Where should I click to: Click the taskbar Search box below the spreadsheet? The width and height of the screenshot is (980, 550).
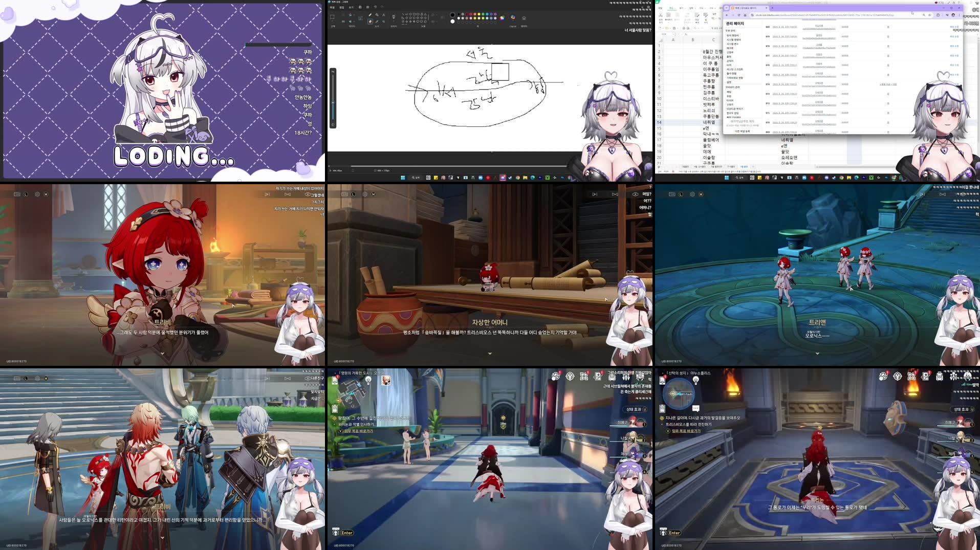coord(741,178)
